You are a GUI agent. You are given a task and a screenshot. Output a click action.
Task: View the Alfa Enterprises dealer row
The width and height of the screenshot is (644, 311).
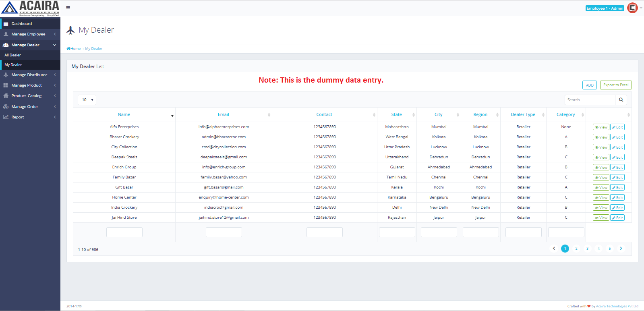coord(601,127)
